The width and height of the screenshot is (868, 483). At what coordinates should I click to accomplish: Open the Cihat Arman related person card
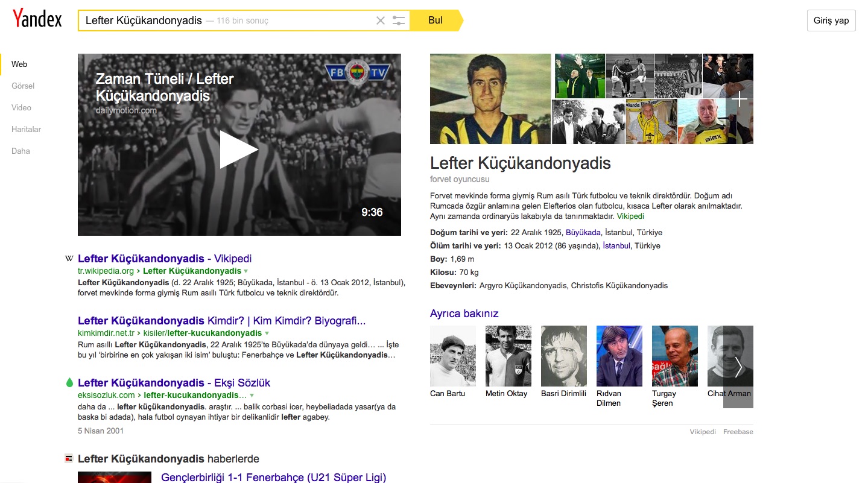tap(729, 362)
